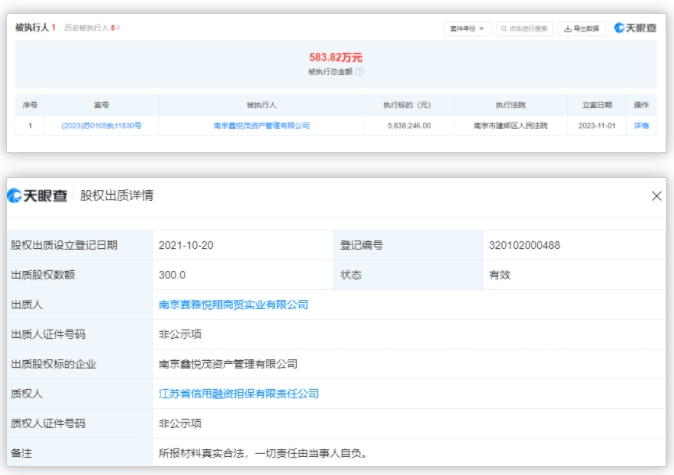Click the amount 5,838,246.00 in the table
The image size is (674, 475).
pos(409,126)
